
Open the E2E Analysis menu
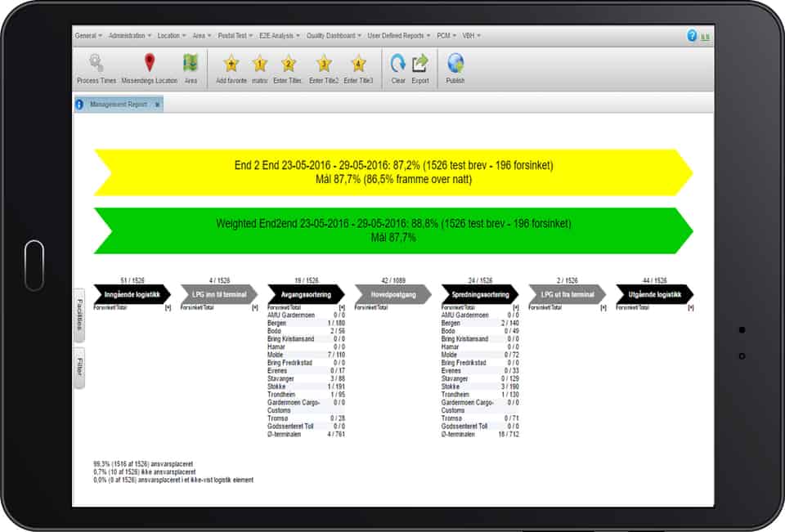point(280,35)
